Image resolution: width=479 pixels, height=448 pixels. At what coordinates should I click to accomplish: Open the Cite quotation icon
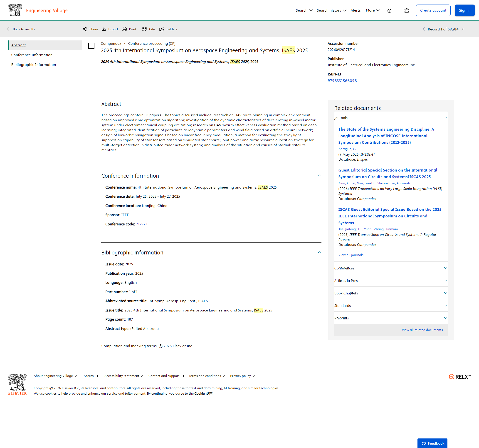coord(144,29)
